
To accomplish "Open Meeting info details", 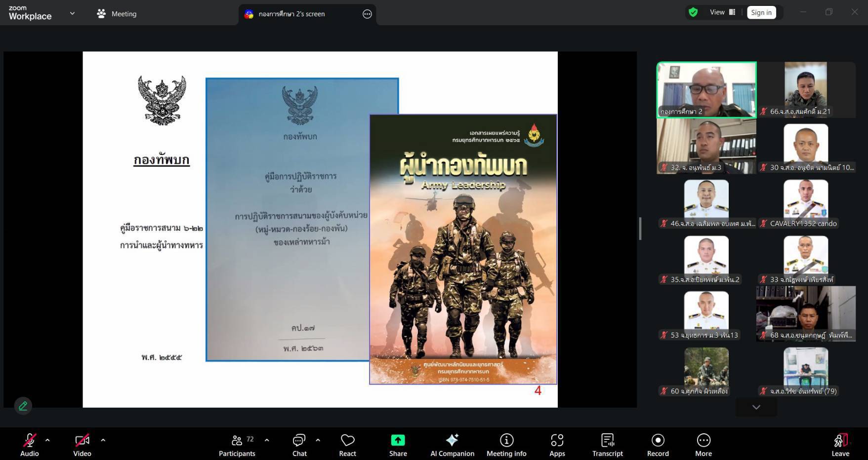I will (x=506, y=445).
